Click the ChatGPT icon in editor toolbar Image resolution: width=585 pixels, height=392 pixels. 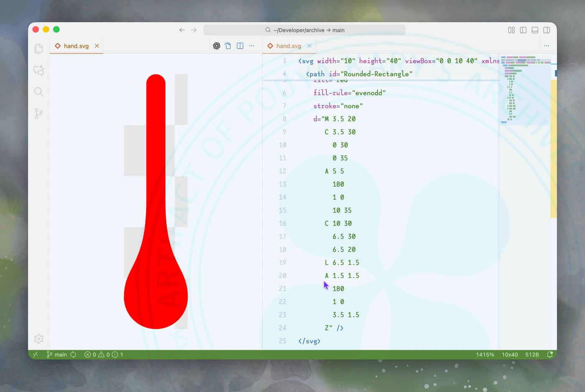pyautogui.click(x=216, y=46)
